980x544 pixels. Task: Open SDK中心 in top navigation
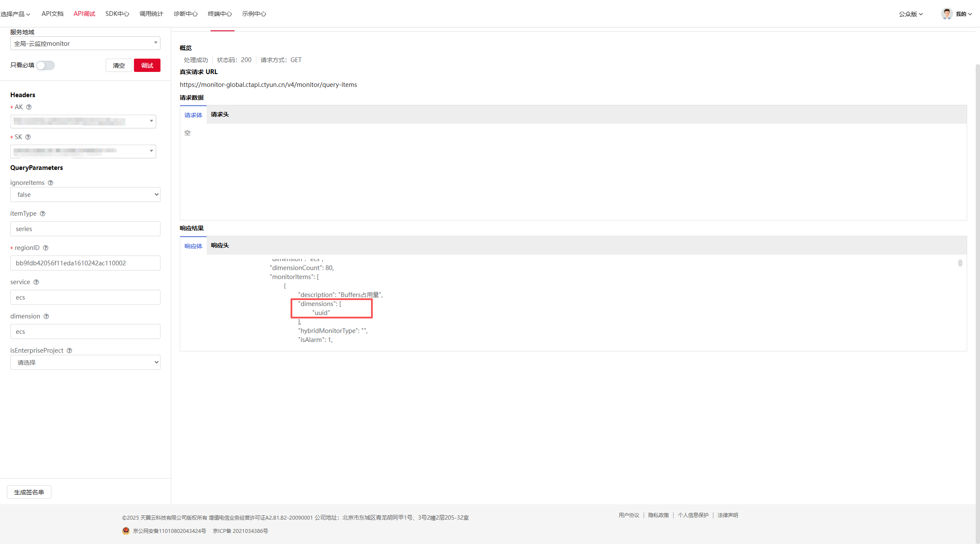(x=117, y=14)
